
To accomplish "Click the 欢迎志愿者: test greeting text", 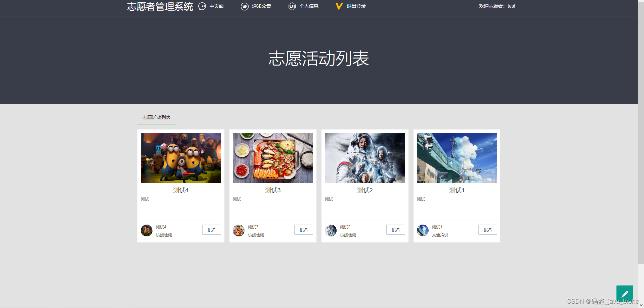I will click(x=497, y=6).
